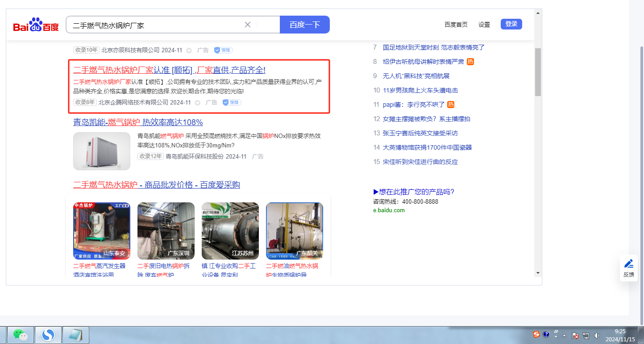Image resolution: width=644 pixels, height=344 pixels.
Task: Open the 广东韶关 product image
Action: pyautogui.click(x=295, y=231)
